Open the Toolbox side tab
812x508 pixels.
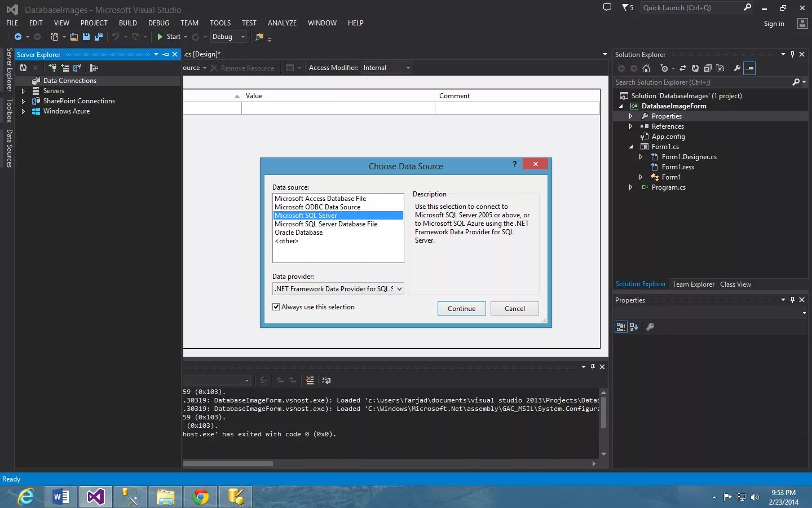[x=9, y=110]
